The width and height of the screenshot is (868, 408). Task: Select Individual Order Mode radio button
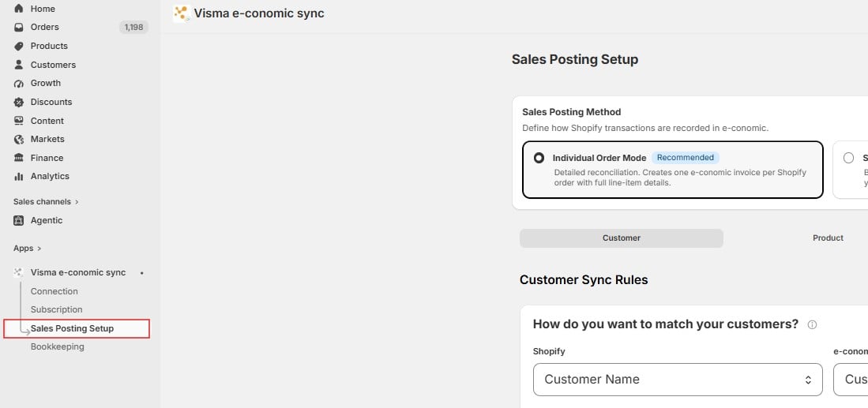539,158
